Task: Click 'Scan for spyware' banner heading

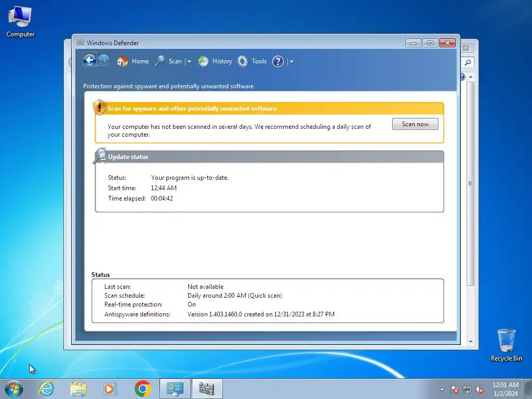Action: tap(192, 109)
